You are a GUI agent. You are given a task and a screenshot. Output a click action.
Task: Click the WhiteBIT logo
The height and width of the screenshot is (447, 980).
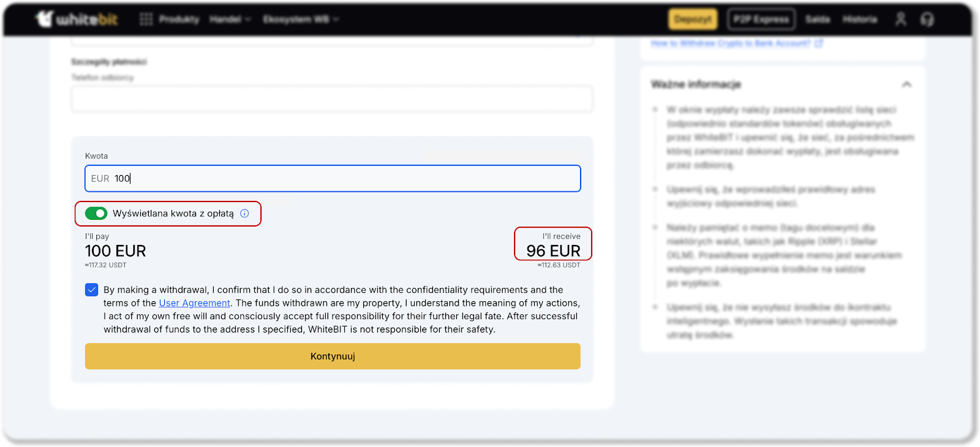pos(77,19)
